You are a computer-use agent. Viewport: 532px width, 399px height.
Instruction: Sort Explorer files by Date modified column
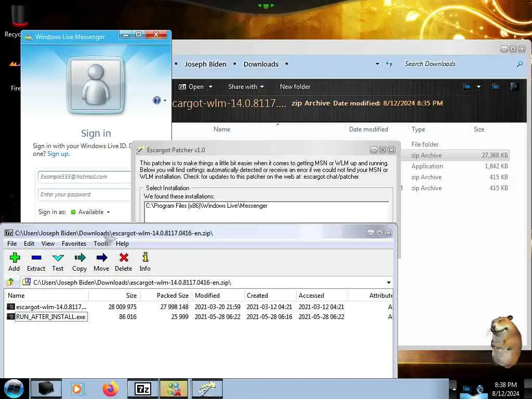pos(377,129)
